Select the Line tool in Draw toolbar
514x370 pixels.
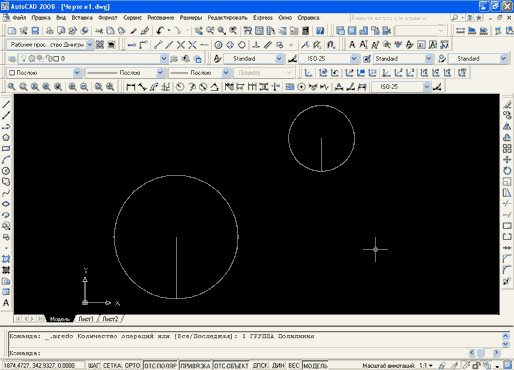6,105
